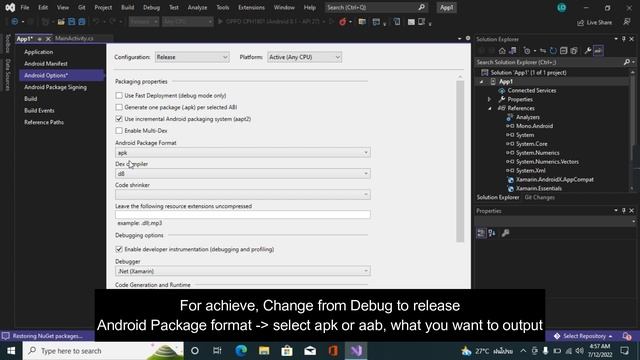This screenshot has height=360, width=640.
Task: Click magnifier icon in Solution Explorer search
Action: (627, 62)
